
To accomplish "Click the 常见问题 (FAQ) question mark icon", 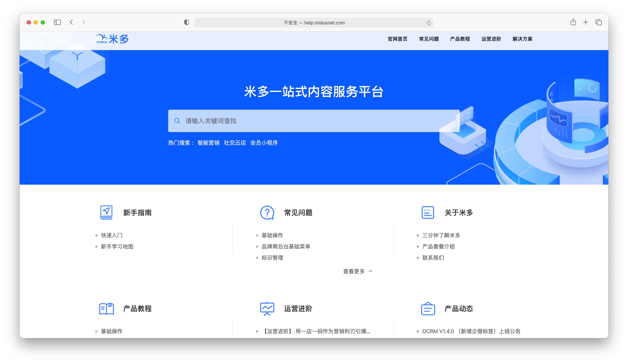I will tap(266, 212).
